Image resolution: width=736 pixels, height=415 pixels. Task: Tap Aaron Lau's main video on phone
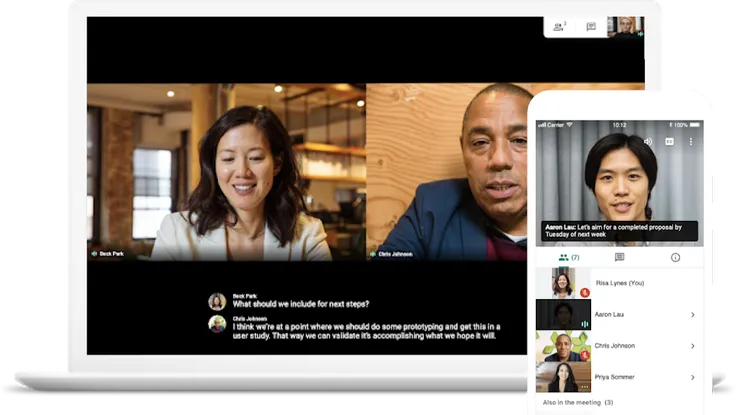click(x=620, y=183)
